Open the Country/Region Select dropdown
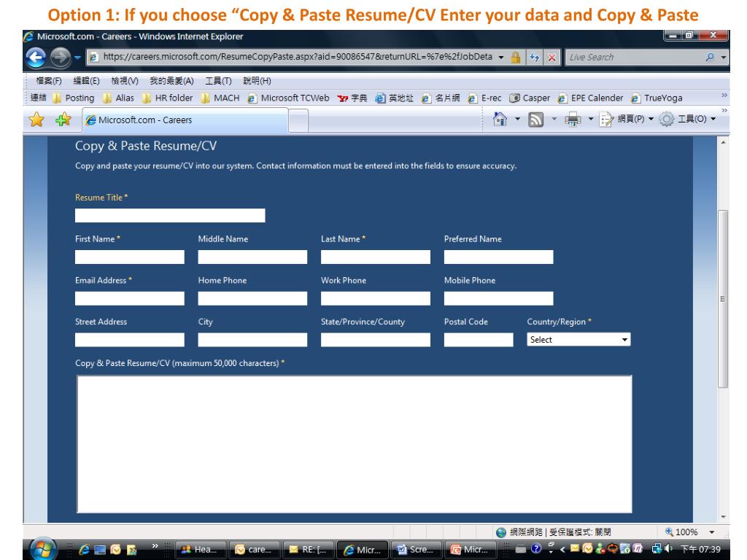 [578, 339]
